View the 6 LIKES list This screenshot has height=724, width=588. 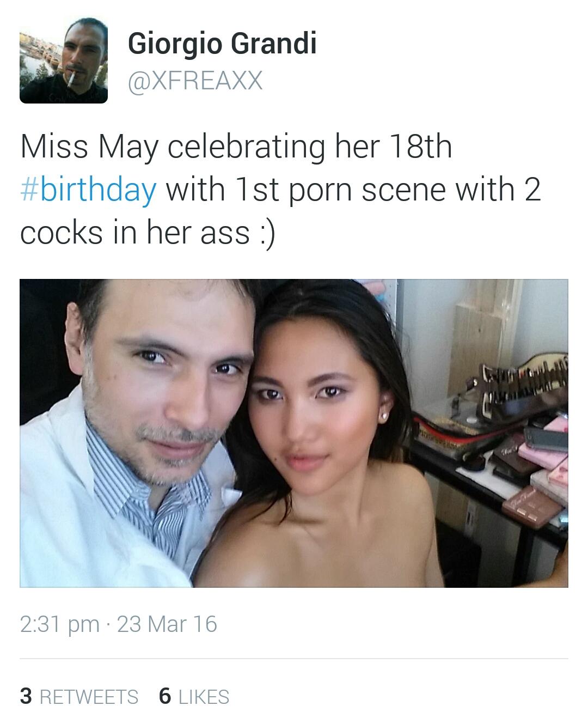(194, 697)
